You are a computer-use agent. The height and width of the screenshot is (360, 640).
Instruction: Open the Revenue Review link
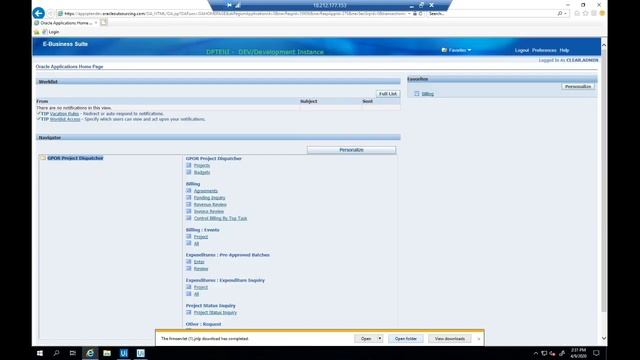[210, 204]
